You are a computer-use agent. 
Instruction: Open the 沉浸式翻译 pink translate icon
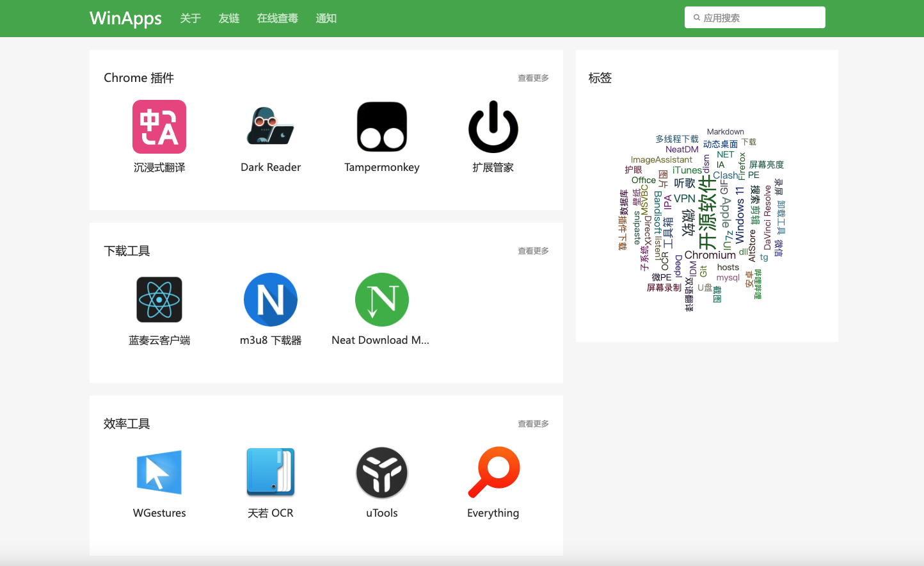click(x=159, y=127)
